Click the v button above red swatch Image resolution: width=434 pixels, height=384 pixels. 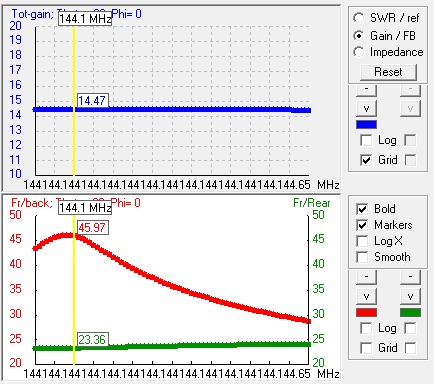coord(366,296)
